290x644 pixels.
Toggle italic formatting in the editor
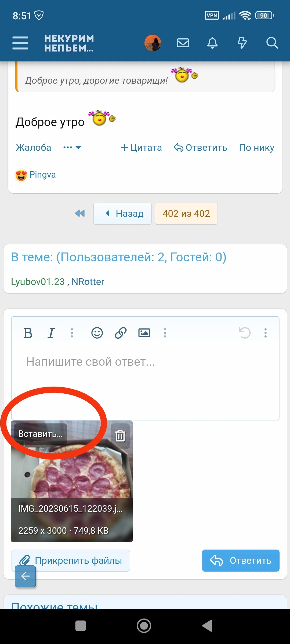51,333
